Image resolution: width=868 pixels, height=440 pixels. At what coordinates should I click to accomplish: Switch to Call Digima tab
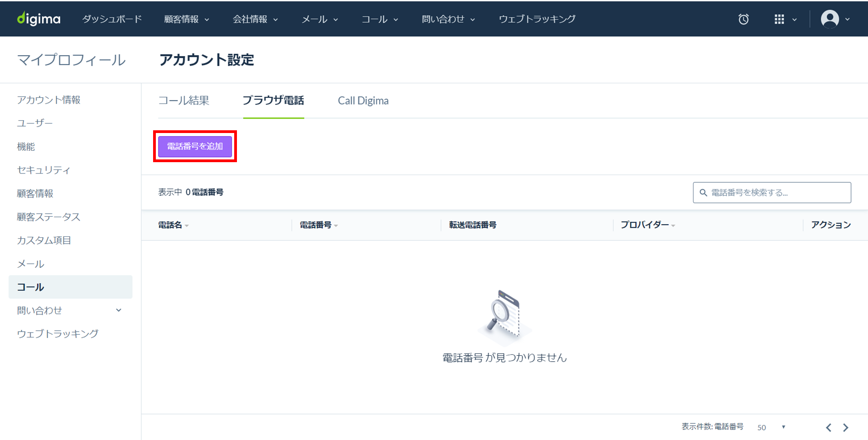363,101
